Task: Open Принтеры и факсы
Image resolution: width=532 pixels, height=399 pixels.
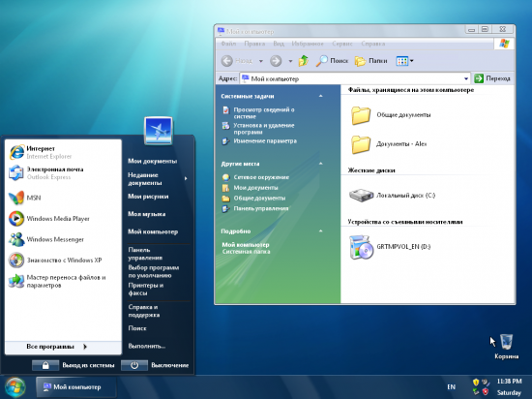Action: (146, 289)
